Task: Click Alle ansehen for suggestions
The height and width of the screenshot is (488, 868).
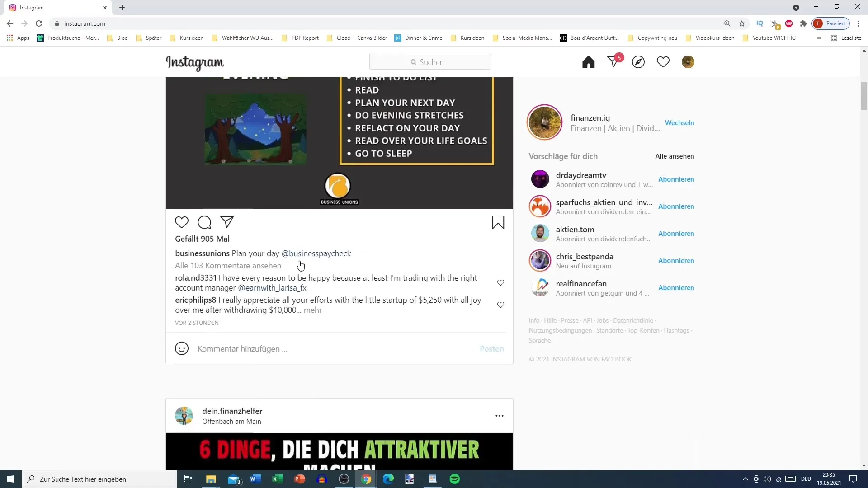Action: point(675,156)
